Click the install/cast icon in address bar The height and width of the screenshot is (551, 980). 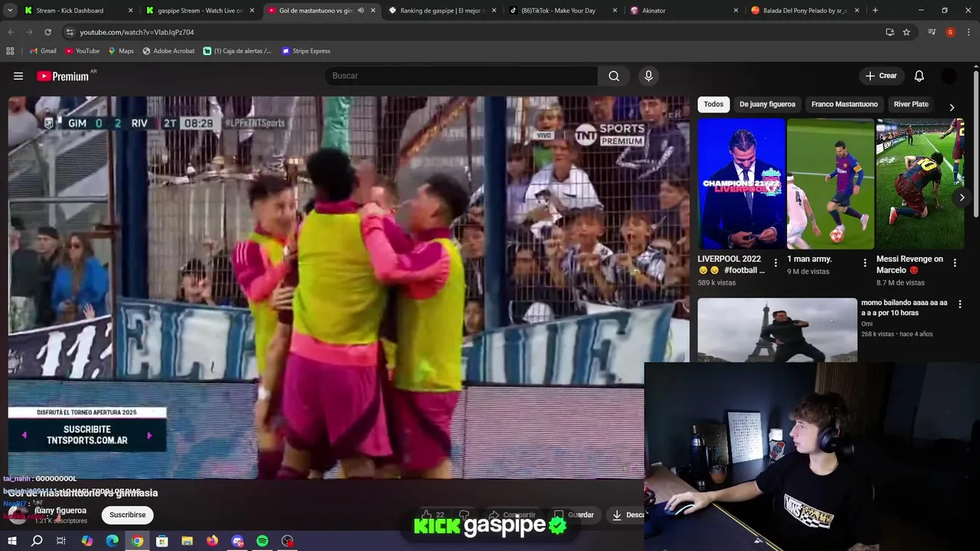[x=890, y=32]
